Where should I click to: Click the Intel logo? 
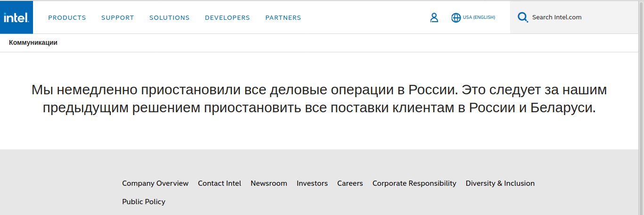pyautogui.click(x=17, y=17)
